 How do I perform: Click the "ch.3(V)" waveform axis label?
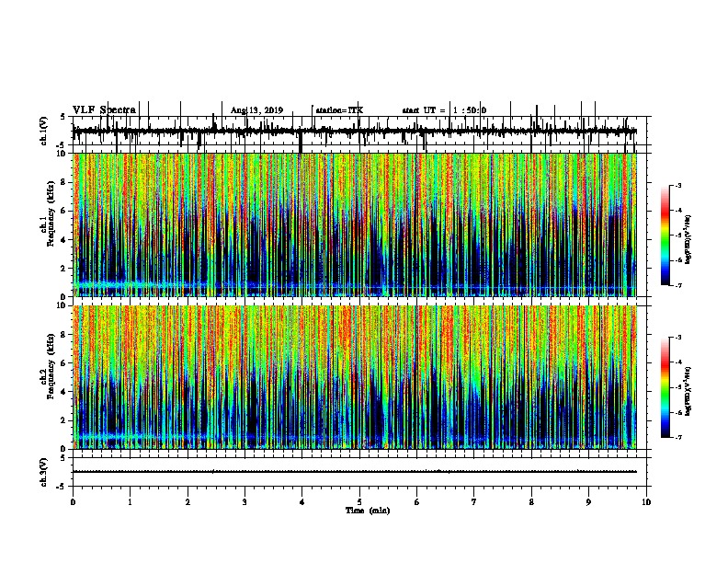click(x=43, y=472)
